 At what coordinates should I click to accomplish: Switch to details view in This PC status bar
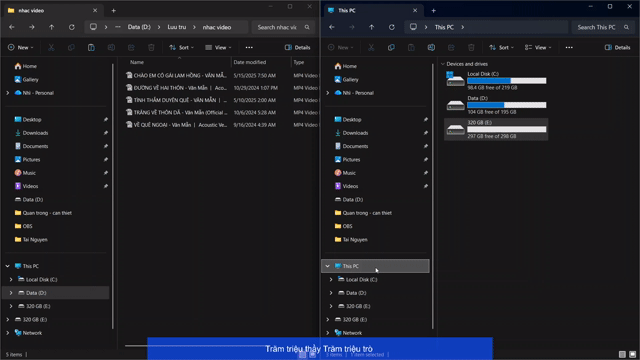click(622, 354)
